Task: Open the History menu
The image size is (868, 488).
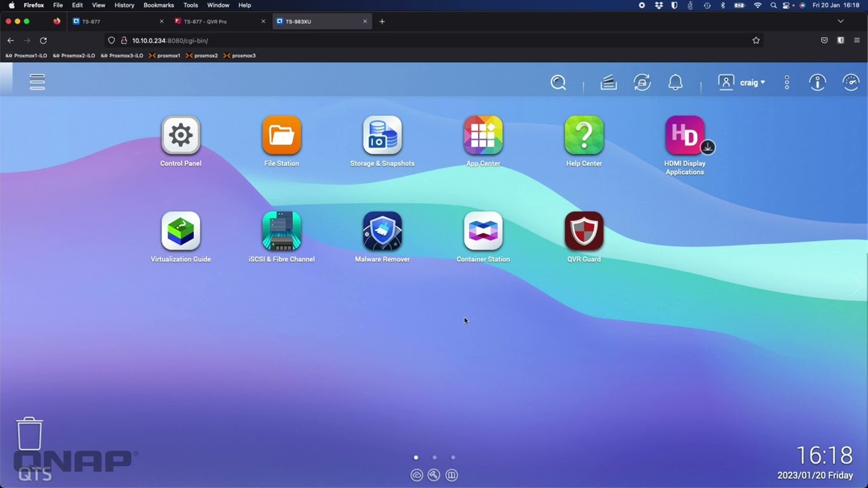Action: [124, 5]
